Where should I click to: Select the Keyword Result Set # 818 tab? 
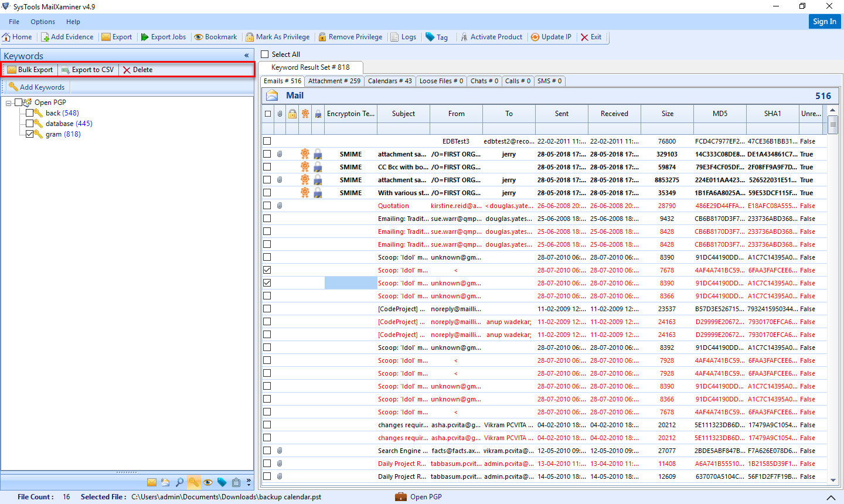pos(311,67)
